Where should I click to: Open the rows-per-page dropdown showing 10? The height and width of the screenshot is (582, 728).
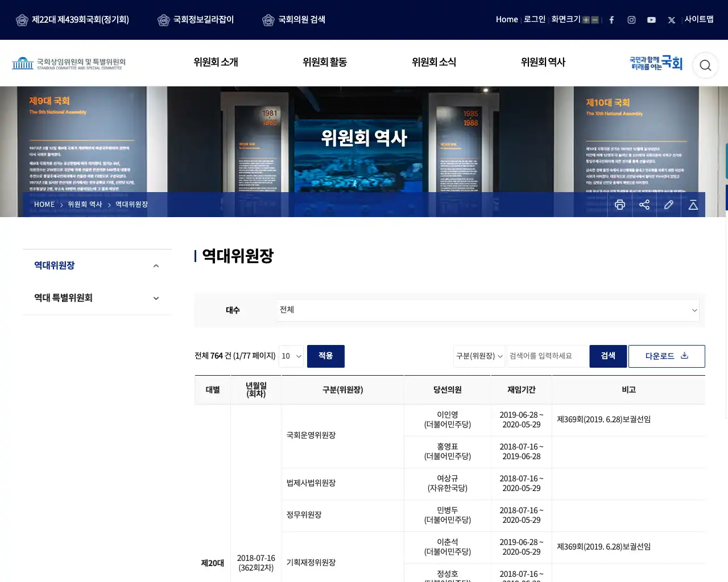pos(291,356)
